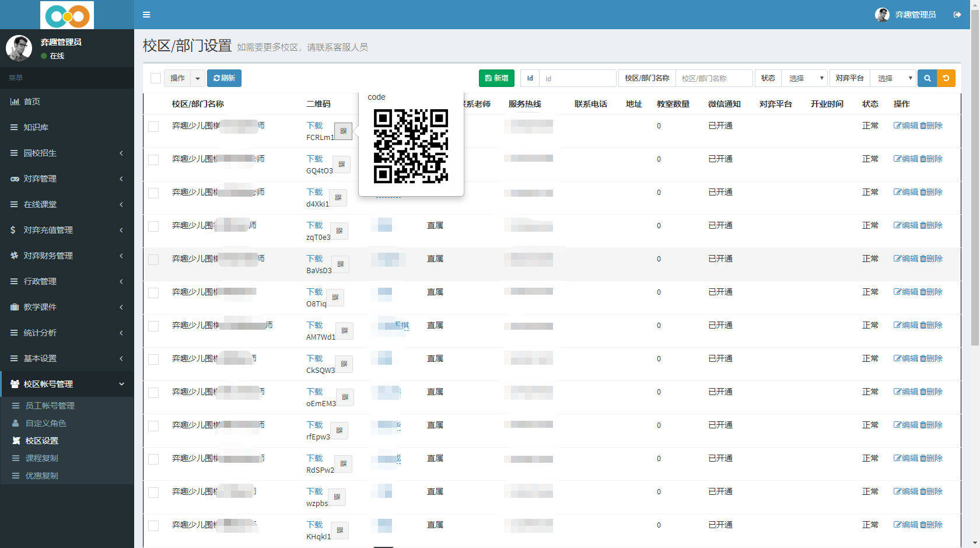The height and width of the screenshot is (548, 980).
Task: Open the 状态 filter select dropdown
Action: pos(804,78)
